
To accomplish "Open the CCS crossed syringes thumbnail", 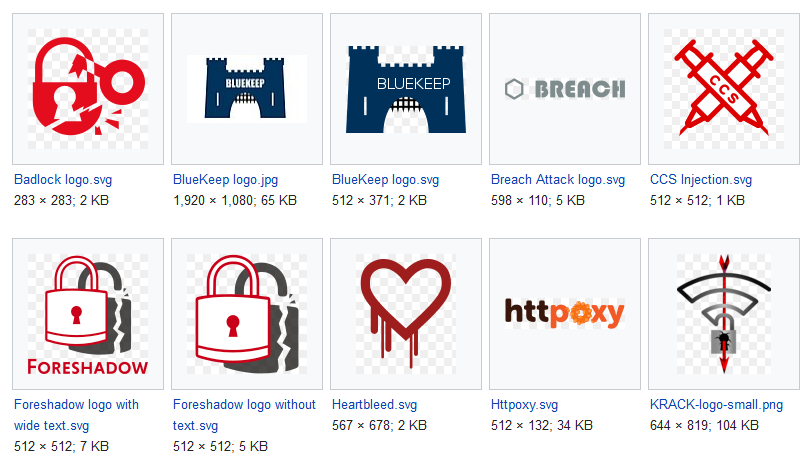I will pyautogui.click(x=724, y=89).
